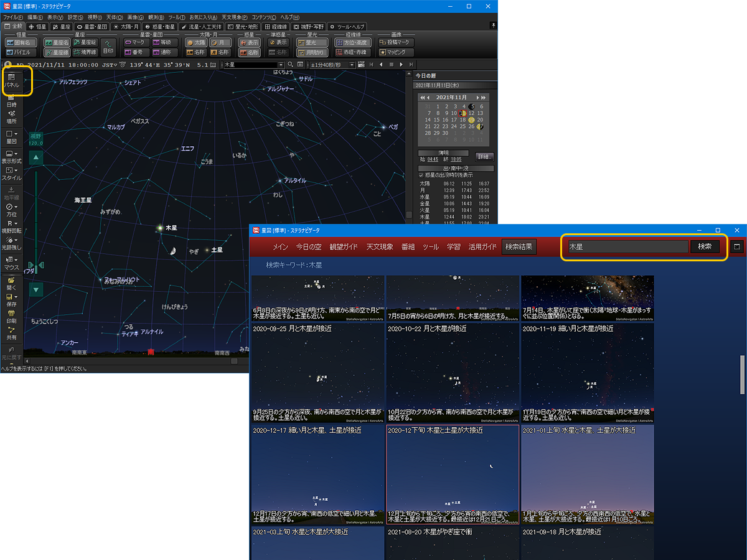Screen dimensions: 747x560
Task: Open the 天文現象(P) menu
Action: coord(235,17)
